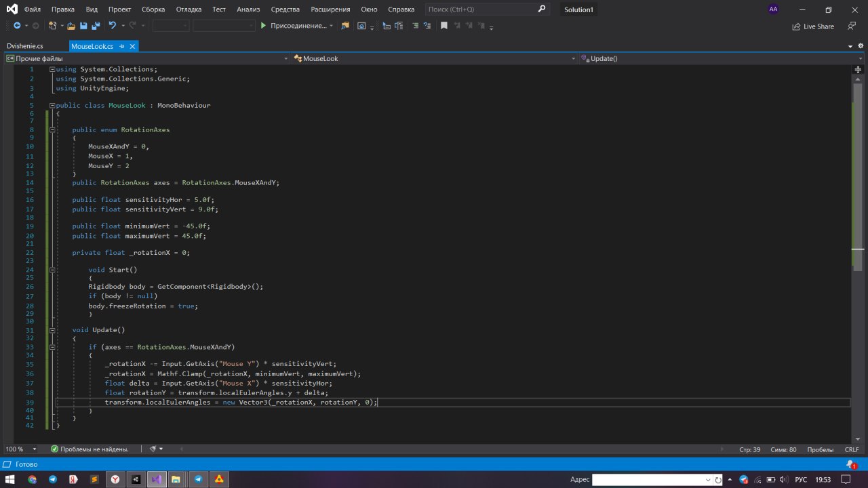This screenshot has height=488, width=868.
Task: Click the search magnifier icon
Action: click(x=541, y=9)
